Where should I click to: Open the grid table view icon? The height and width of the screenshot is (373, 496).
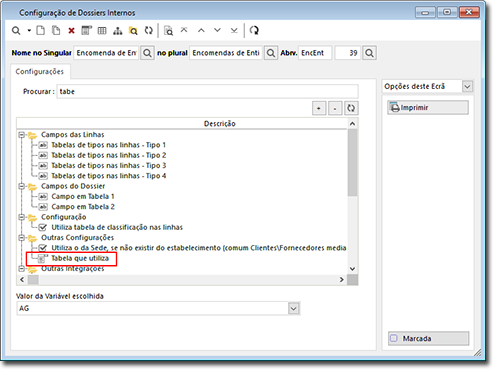[x=102, y=31]
